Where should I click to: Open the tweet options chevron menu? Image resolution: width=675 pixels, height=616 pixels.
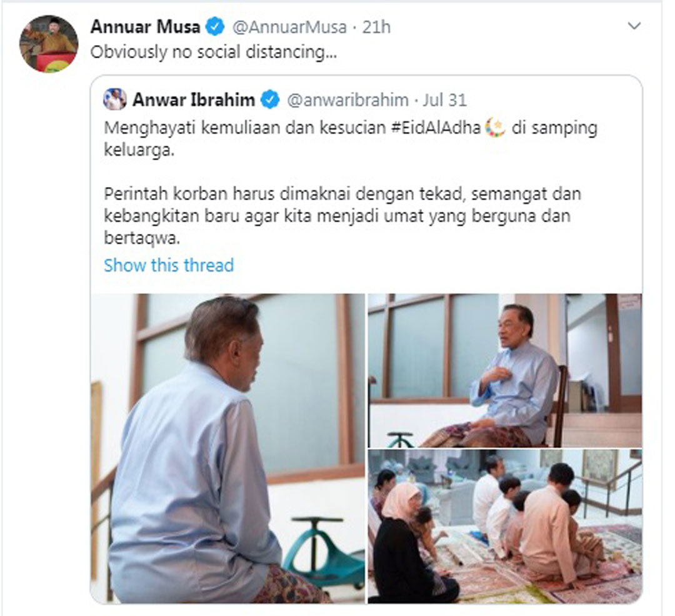point(634,26)
